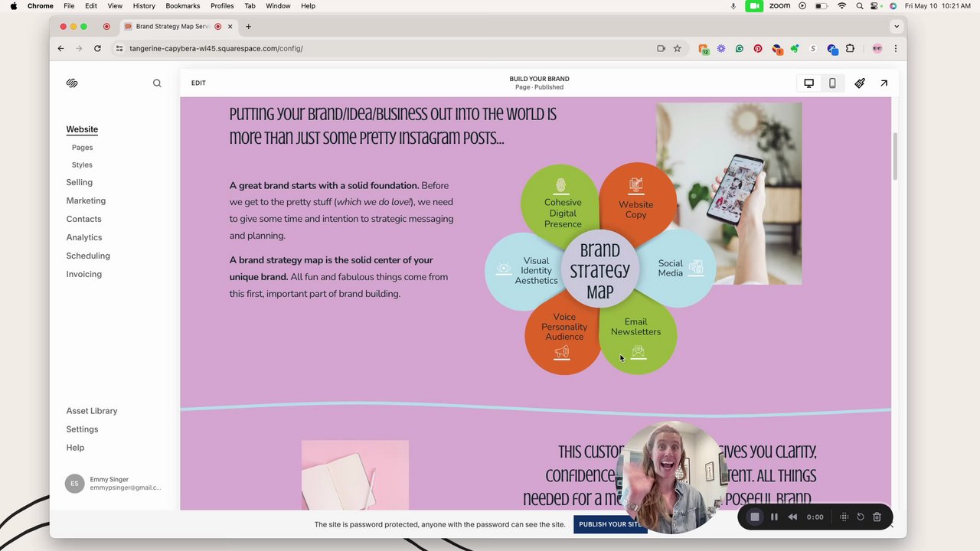Open Chrome Bookmarks menu
The width and height of the screenshot is (980, 551).
point(182,6)
